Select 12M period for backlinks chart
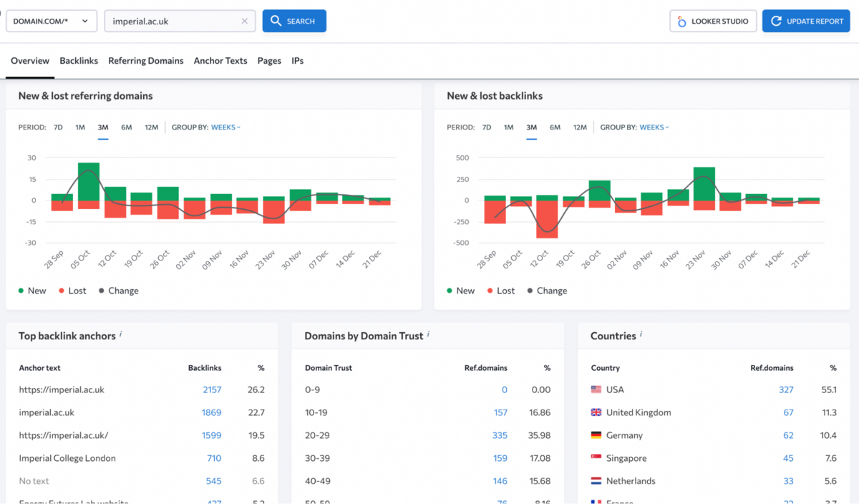 [580, 127]
